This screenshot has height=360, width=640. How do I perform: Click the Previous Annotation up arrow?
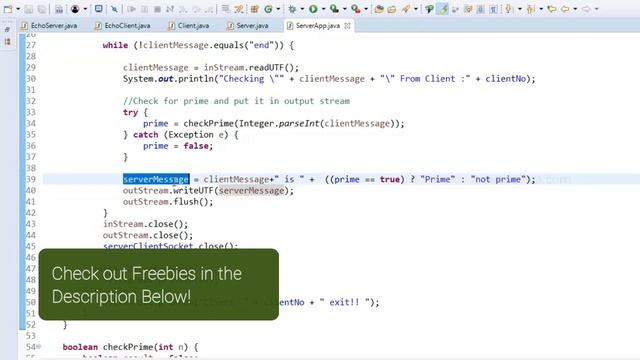pyautogui.click(x=530, y=9)
